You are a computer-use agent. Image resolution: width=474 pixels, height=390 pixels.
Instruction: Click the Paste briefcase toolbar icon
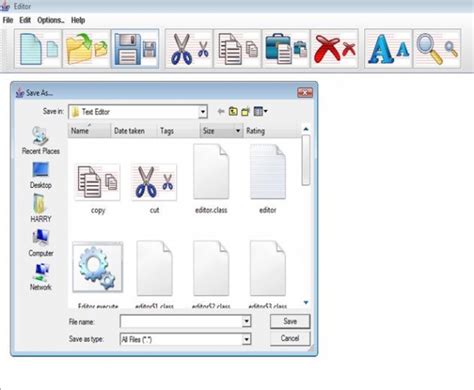(286, 49)
